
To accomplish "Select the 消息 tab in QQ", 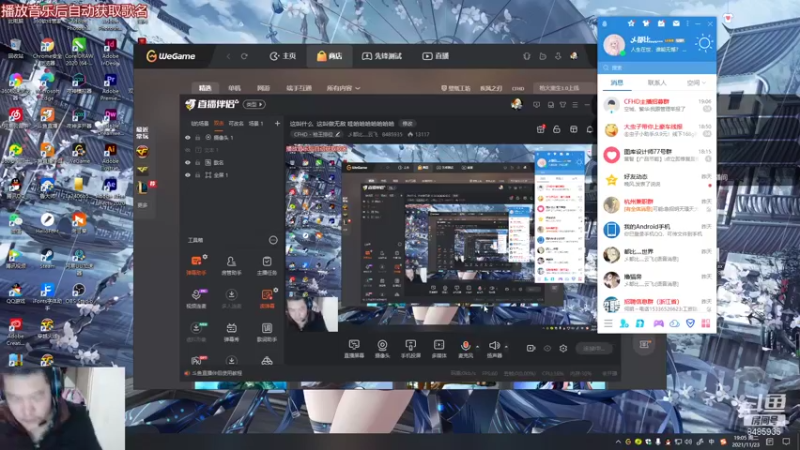I will (x=617, y=83).
